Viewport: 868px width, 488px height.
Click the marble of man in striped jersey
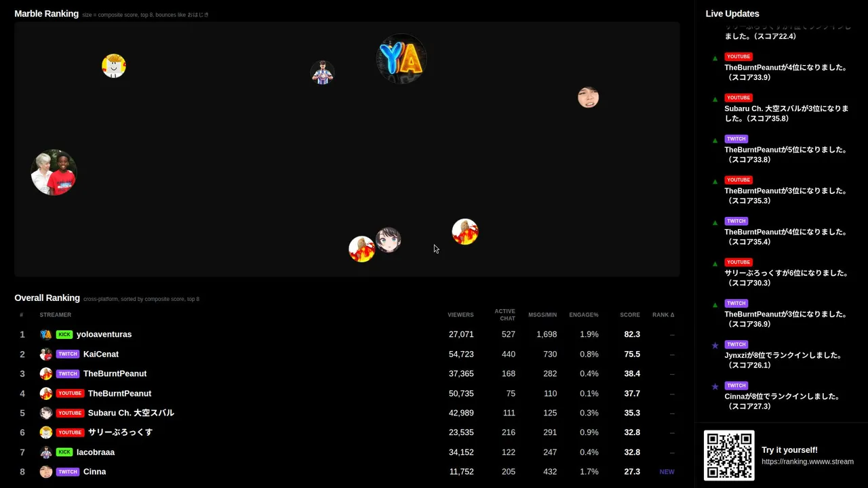coord(322,73)
